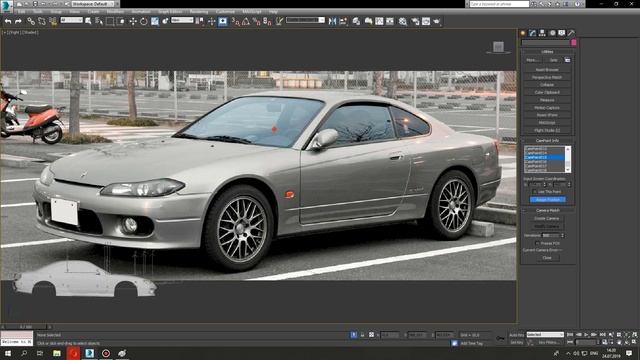The width and height of the screenshot is (640, 360).
Task: Click the Asset Browser utility button
Action: [547, 70]
